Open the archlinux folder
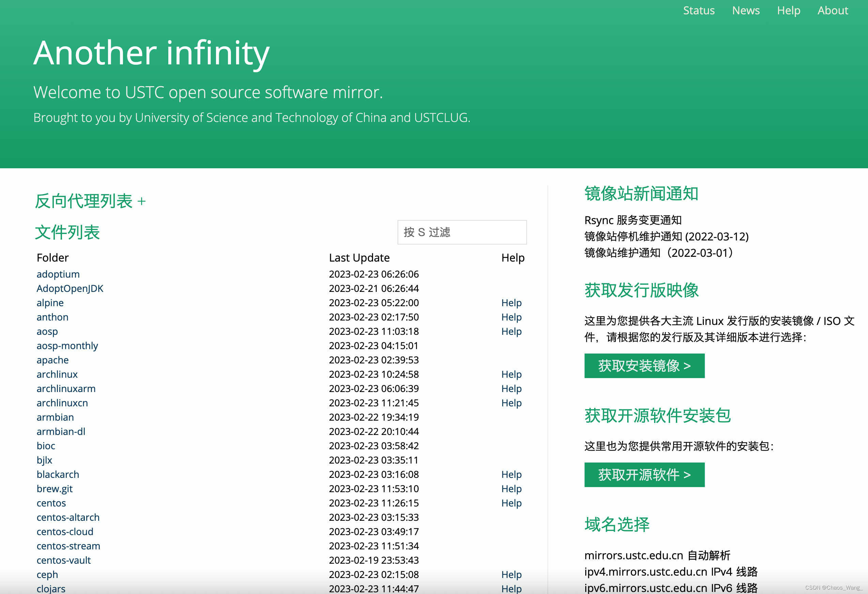The width and height of the screenshot is (868, 594). point(57,374)
